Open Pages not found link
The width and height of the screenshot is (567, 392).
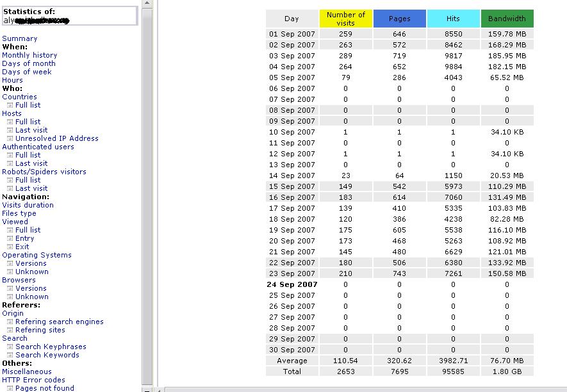(45, 388)
